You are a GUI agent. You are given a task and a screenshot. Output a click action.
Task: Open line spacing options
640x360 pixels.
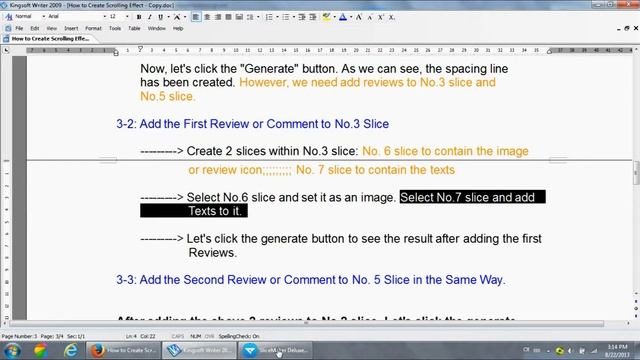pos(250,17)
